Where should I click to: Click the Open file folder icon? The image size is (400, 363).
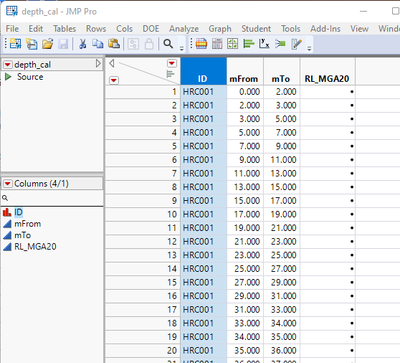(x=48, y=44)
